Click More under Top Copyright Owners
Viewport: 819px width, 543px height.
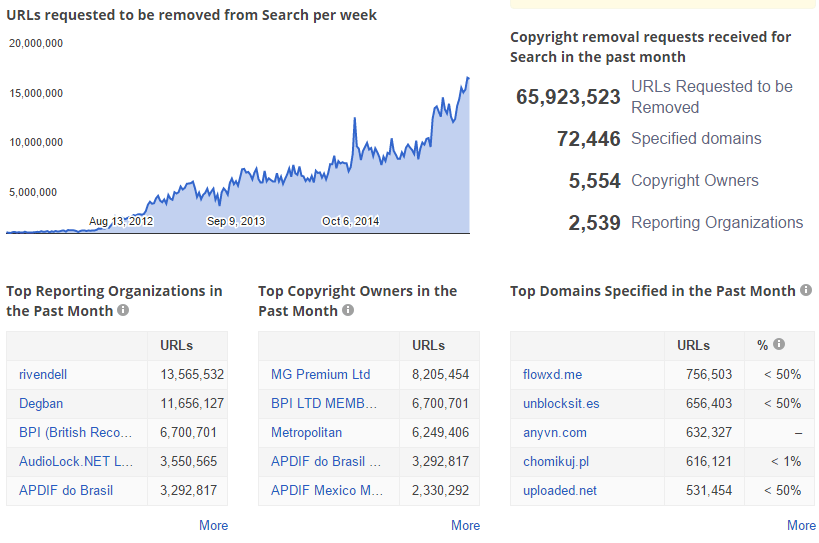coord(465,525)
